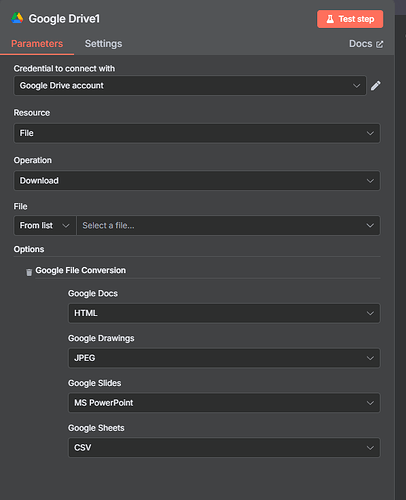Image resolution: width=406 pixels, height=500 pixels.
Task: Open the Google Docs HTML format dropdown
Action: pyautogui.click(x=224, y=313)
